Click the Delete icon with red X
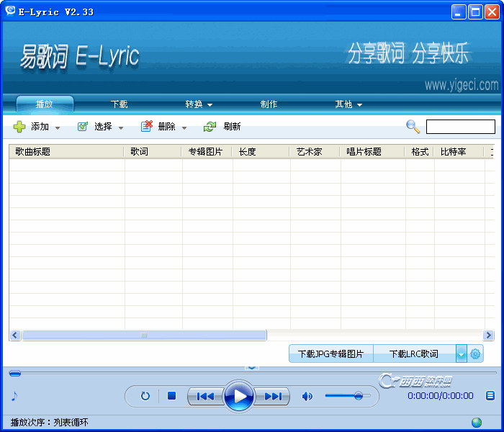 click(x=147, y=126)
